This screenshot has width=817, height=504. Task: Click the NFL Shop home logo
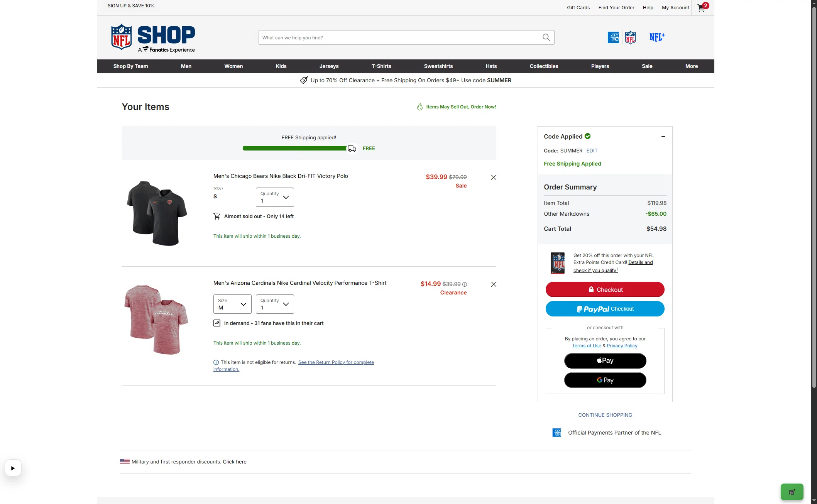coord(153,38)
